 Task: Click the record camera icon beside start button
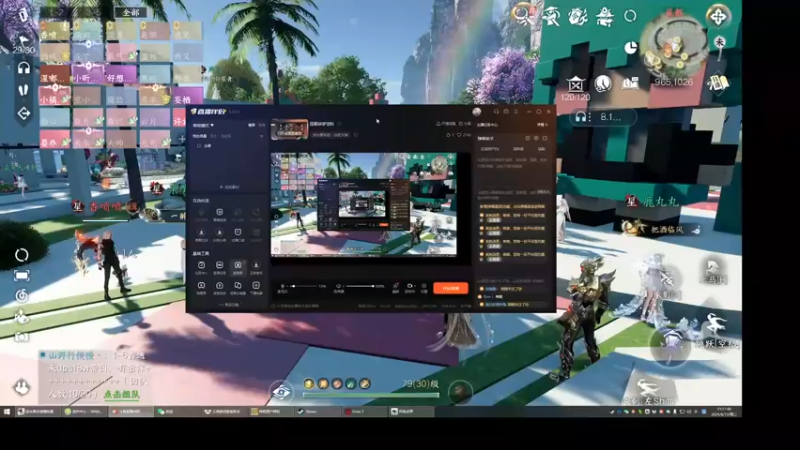point(410,286)
